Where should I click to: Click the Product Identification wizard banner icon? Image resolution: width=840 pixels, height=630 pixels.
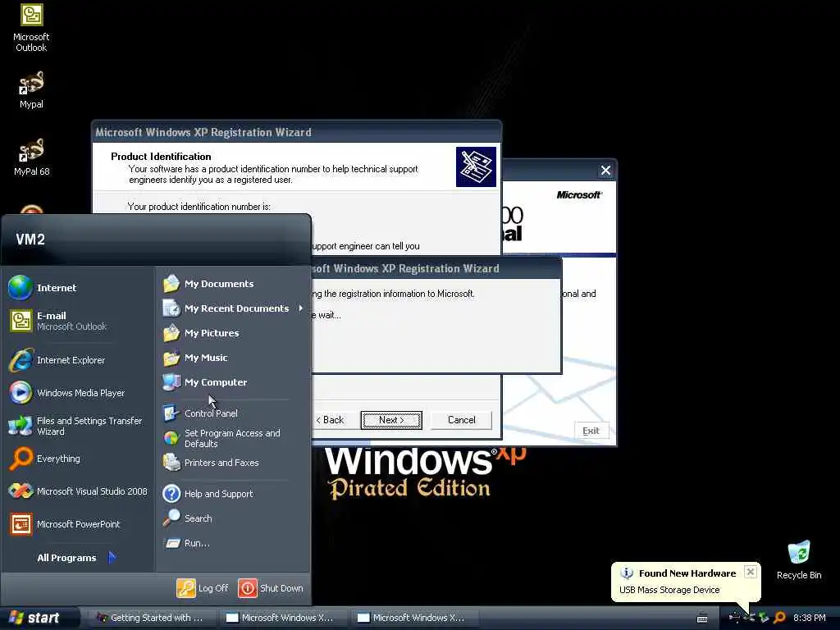pyautogui.click(x=476, y=167)
